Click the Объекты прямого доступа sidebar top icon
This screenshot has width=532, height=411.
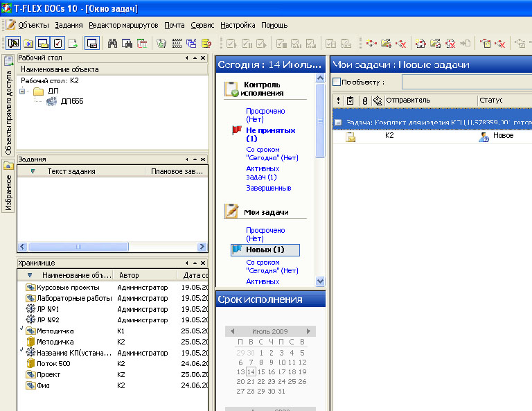[8, 61]
